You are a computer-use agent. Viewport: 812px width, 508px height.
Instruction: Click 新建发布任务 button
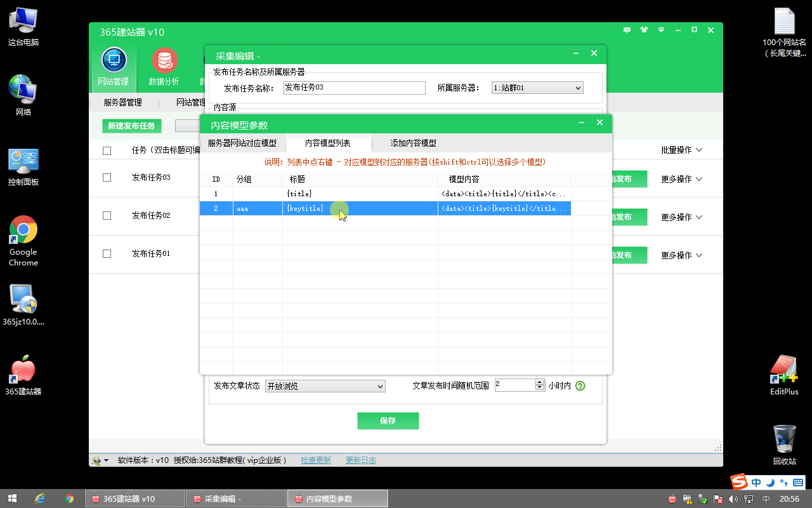click(x=131, y=126)
